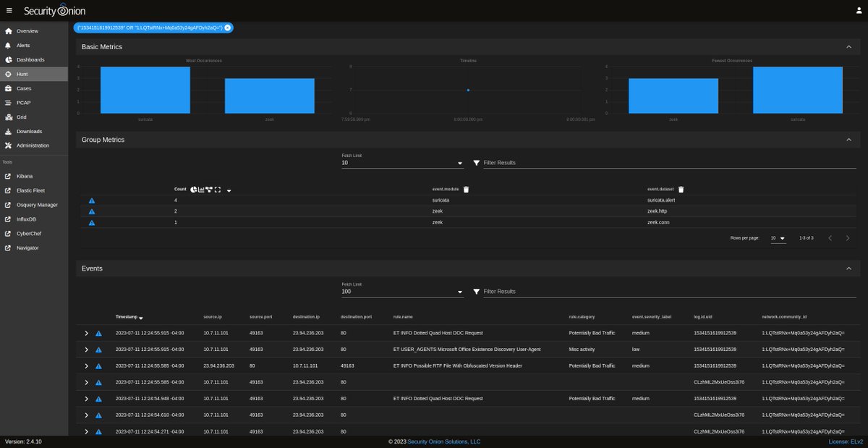Open Events Fetch Limit dropdown

pyautogui.click(x=402, y=292)
